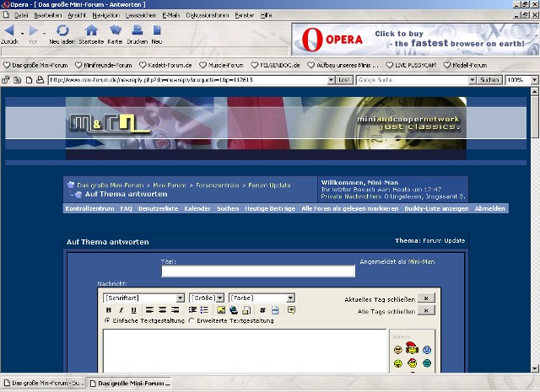
Task: Click the Benutzerliste link
Action: pos(158,208)
